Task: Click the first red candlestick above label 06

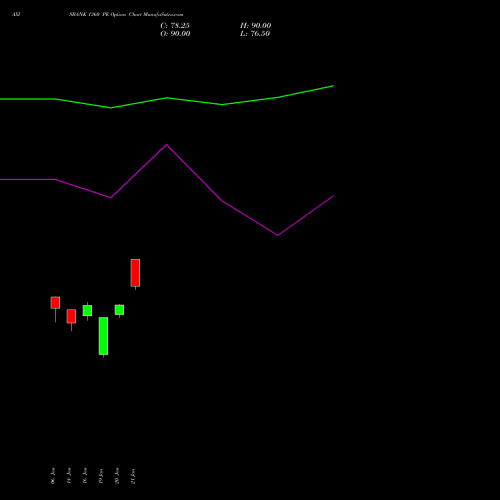Action: [55, 303]
